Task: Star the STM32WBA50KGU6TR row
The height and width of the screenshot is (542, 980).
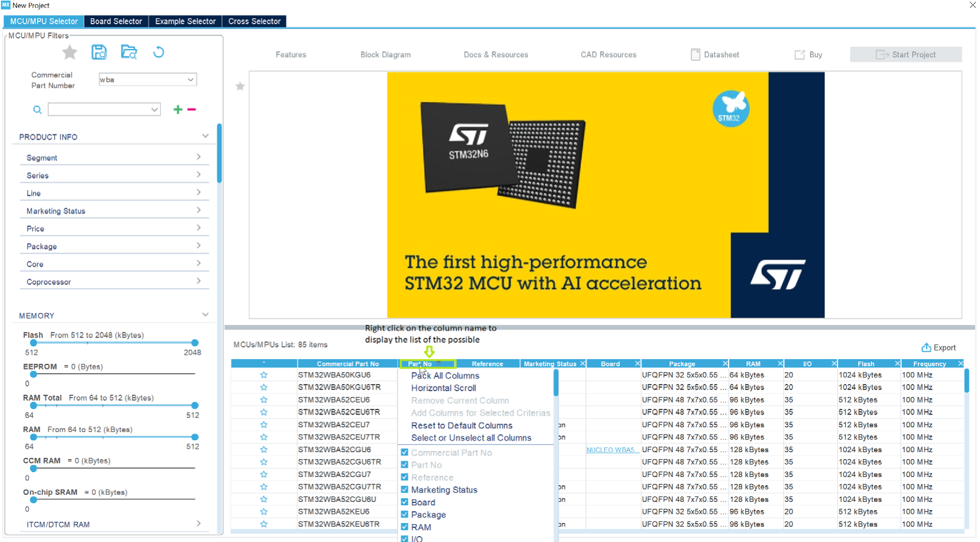Action: pos(264,388)
